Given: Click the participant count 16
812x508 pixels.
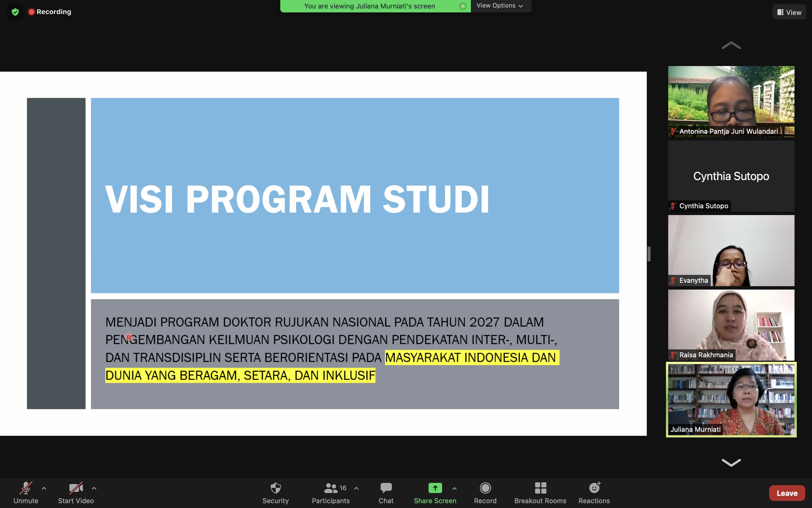Looking at the screenshot, I should [x=343, y=488].
